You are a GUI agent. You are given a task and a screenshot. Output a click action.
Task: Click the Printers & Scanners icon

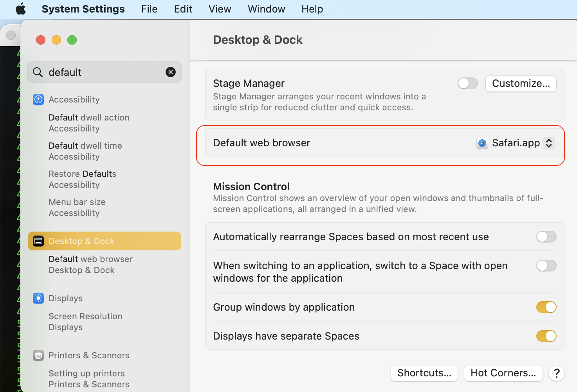pyautogui.click(x=38, y=355)
